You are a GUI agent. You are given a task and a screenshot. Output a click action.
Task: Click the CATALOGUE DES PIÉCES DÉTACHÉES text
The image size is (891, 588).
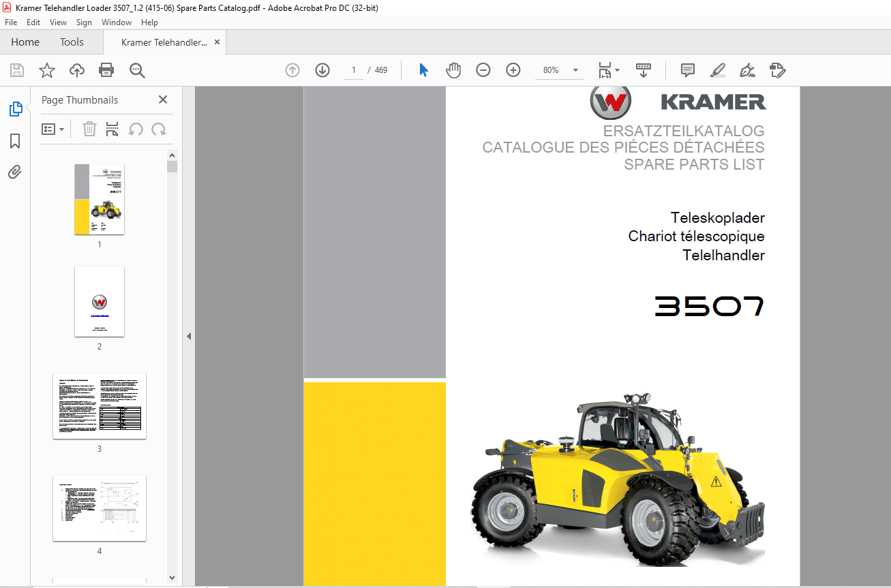(x=623, y=147)
